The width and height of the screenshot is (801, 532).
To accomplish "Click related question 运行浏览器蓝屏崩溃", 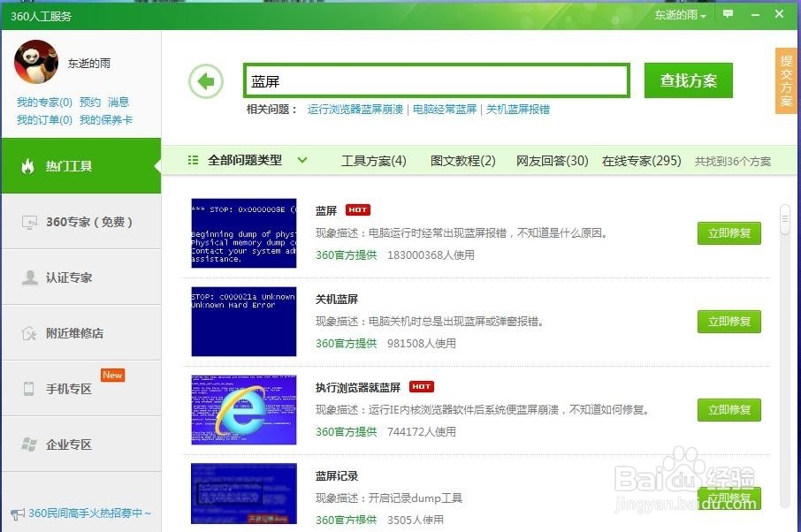I will pos(355,110).
